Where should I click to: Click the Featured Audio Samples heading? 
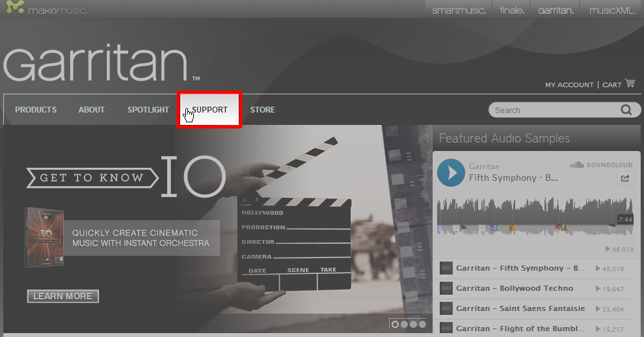504,138
